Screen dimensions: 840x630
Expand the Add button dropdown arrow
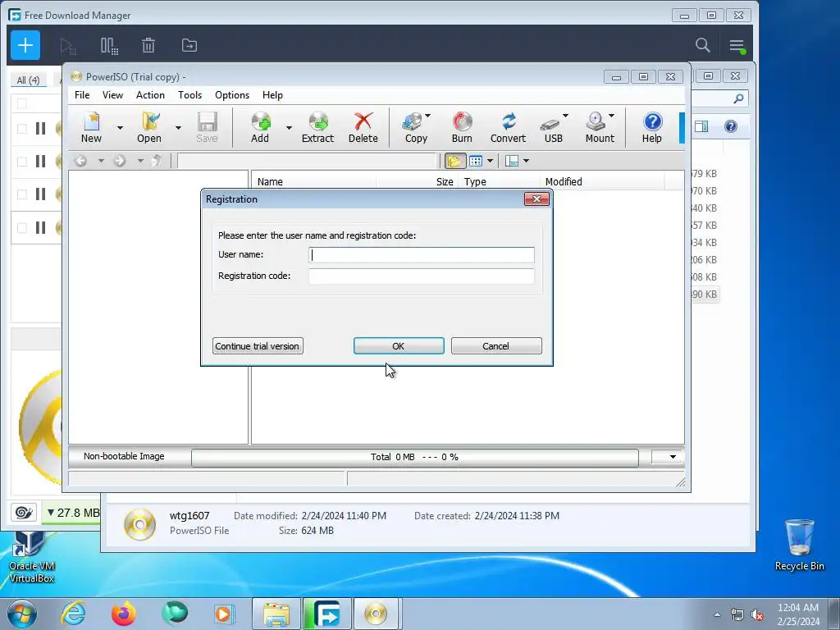point(289,127)
